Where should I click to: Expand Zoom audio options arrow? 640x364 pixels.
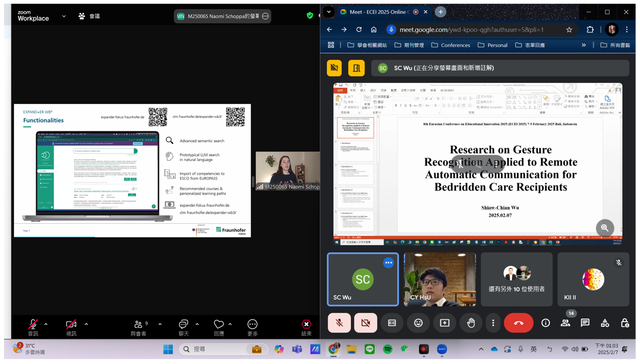46,324
